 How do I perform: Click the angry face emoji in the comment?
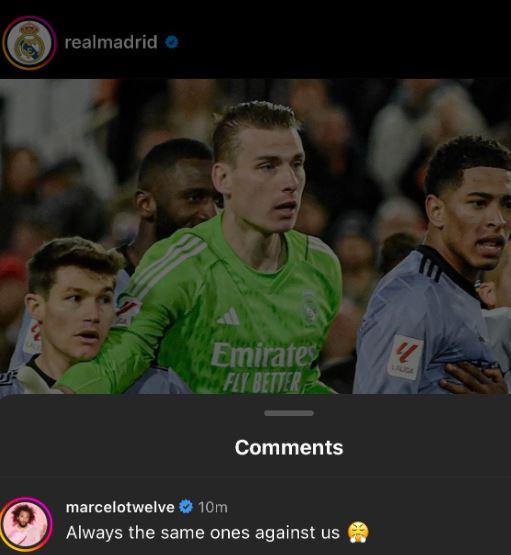pos(358,532)
